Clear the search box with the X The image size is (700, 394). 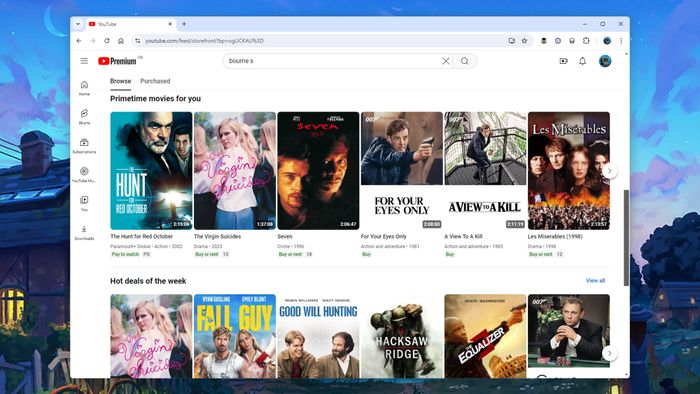click(446, 61)
